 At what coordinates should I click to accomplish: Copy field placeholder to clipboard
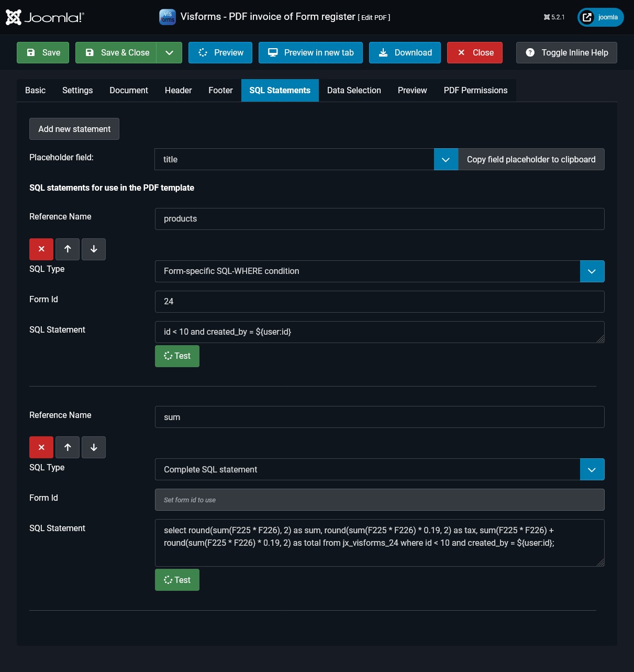click(x=531, y=160)
